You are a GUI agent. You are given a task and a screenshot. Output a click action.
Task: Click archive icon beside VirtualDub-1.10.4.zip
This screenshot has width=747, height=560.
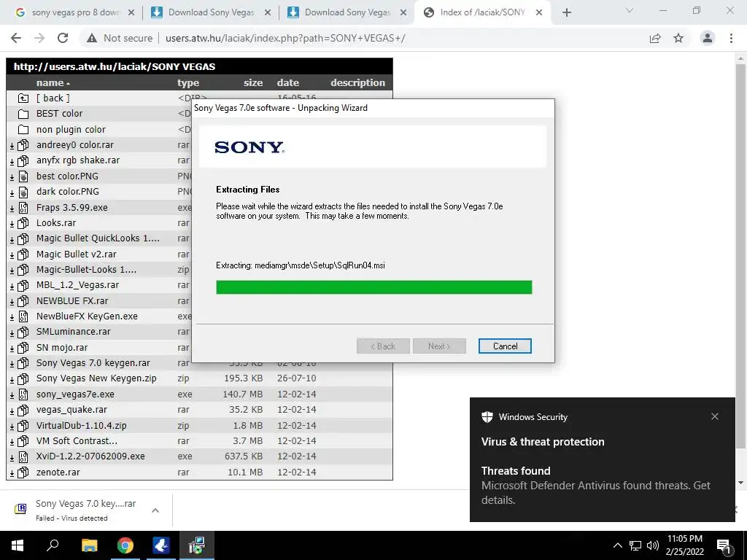[x=23, y=426]
